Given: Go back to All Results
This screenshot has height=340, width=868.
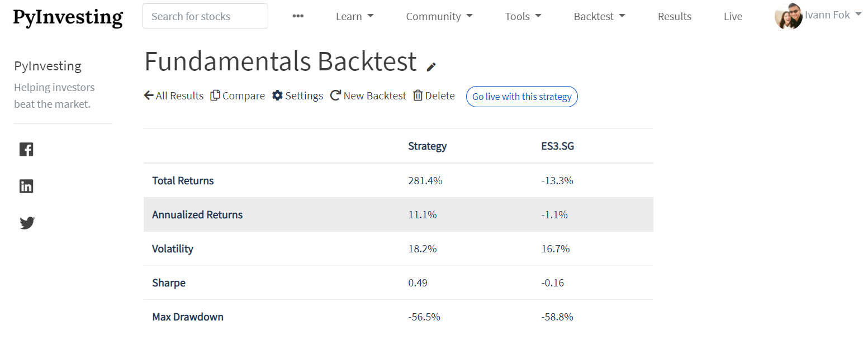Looking at the screenshot, I should click(174, 95).
